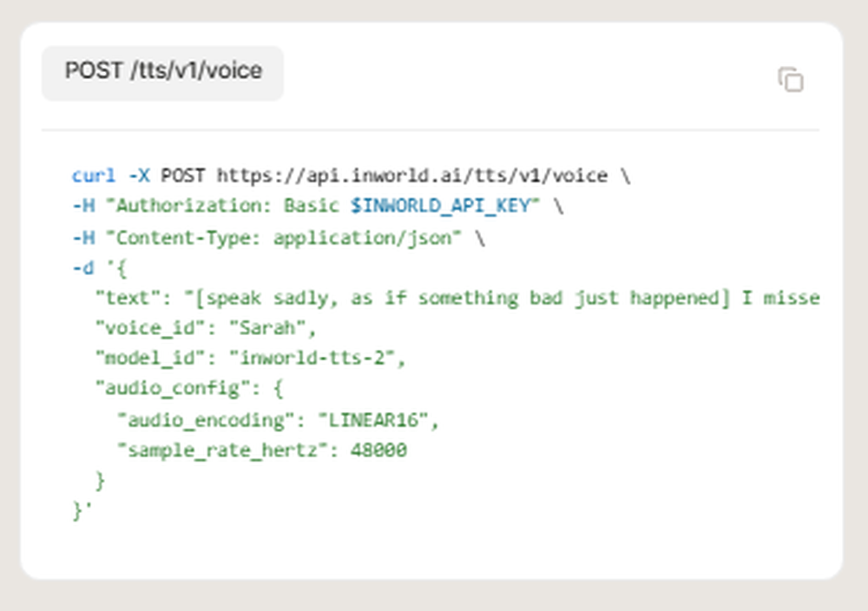
Task: Click the $INWORLD_API_KEY variable
Action: (441, 206)
